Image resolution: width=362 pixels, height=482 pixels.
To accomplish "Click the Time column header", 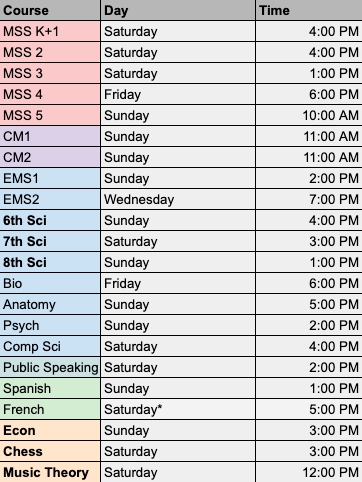I will [x=309, y=10].
